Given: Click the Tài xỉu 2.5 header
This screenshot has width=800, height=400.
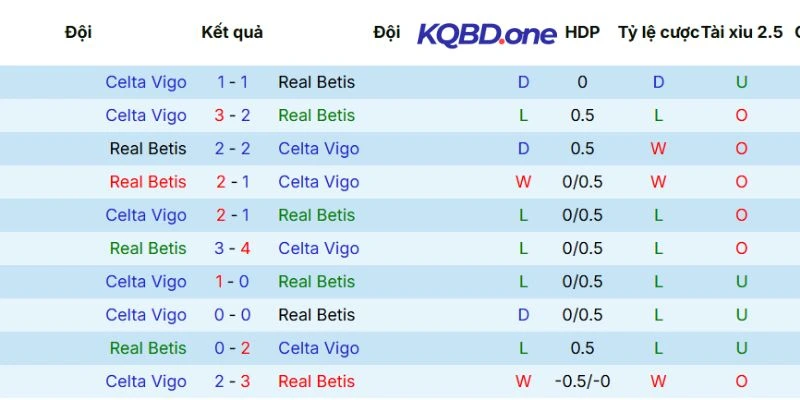Looking at the screenshot, I should (742, 32).
